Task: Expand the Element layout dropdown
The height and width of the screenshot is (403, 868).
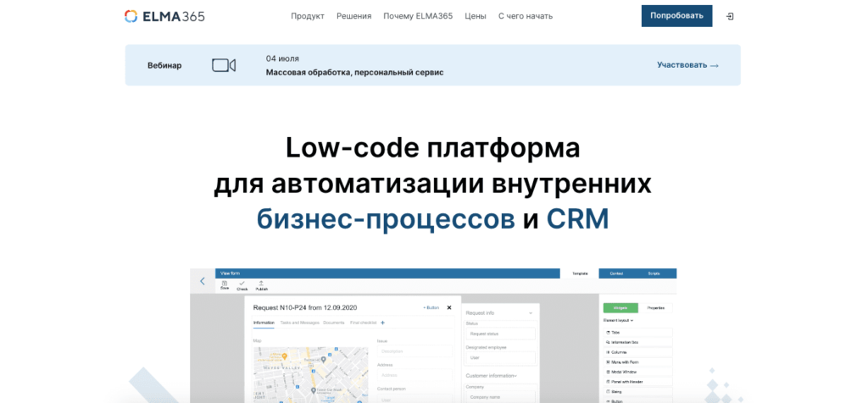Action: click(618, 320)
